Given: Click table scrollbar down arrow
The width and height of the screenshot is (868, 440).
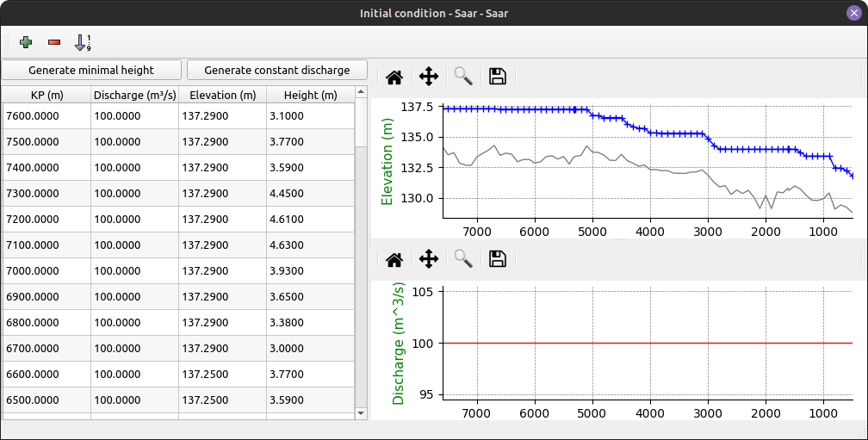Looking at the screenshot, I should coord(361,413).
